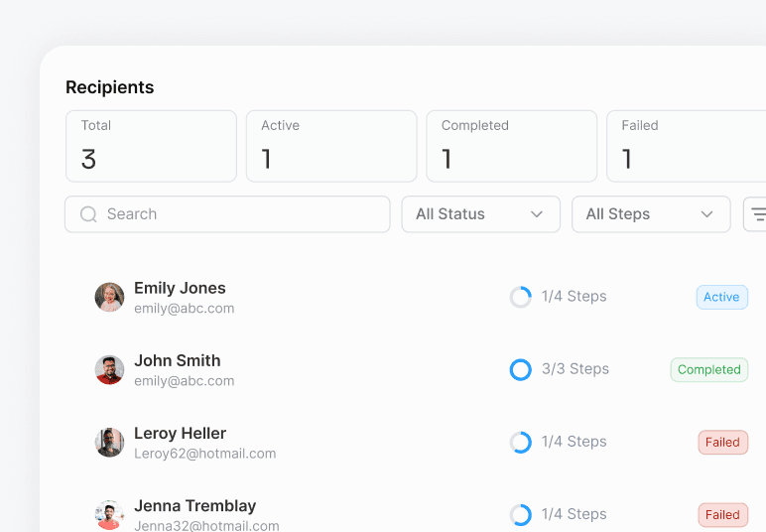Click the Active status badge
Screen dimensions: 766x532
click(x=721, y=297)
